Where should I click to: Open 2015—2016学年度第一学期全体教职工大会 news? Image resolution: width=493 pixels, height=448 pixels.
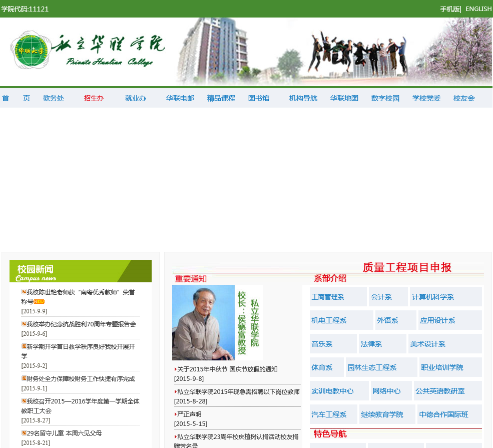[80, 406]
